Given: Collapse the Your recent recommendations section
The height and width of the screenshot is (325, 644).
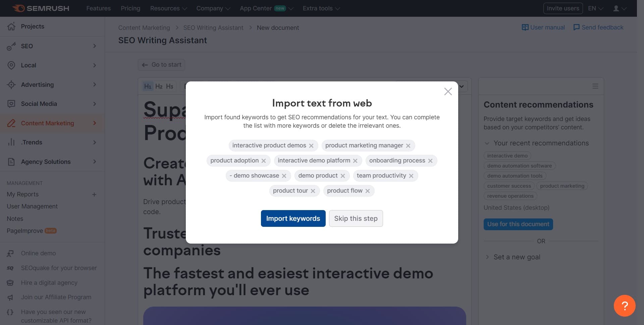Looking at the screenshot, I should coord(487,143).
